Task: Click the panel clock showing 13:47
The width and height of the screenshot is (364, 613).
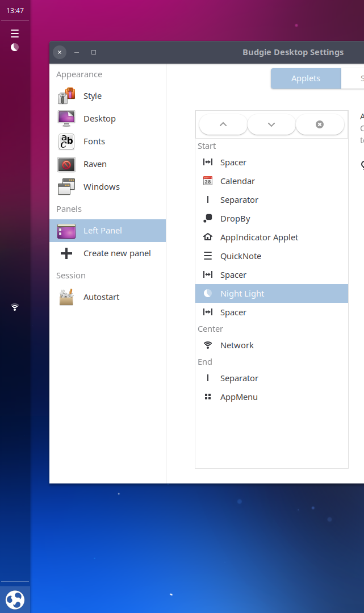Action: 15,11
